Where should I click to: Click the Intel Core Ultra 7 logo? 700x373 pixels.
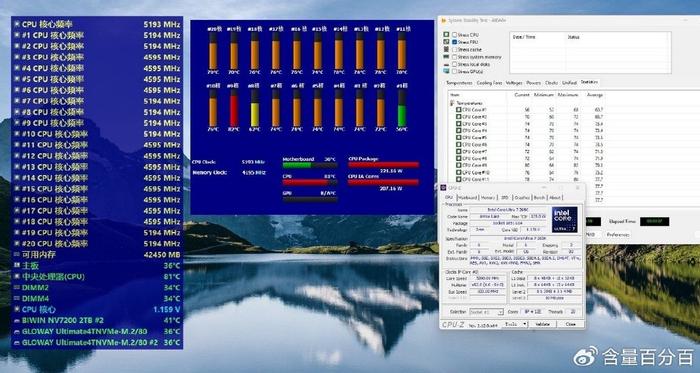[x=564, y=219]
